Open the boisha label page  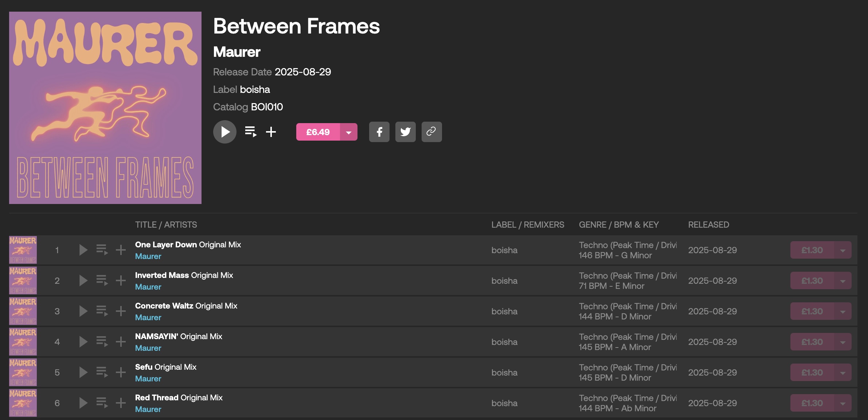[255, 89]
